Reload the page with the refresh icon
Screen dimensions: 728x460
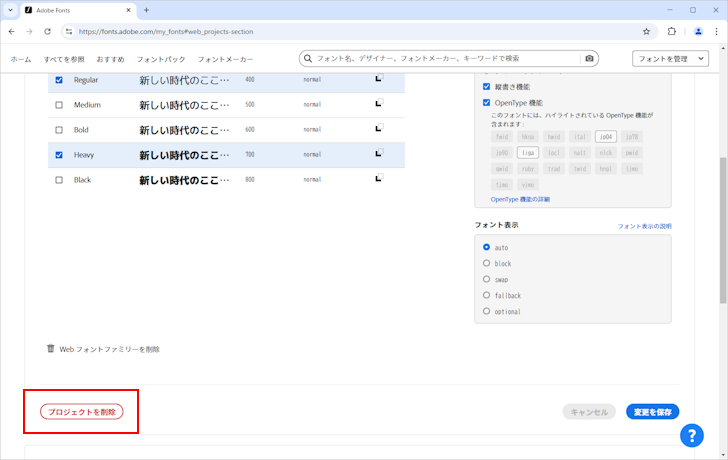tap(48, 31)
